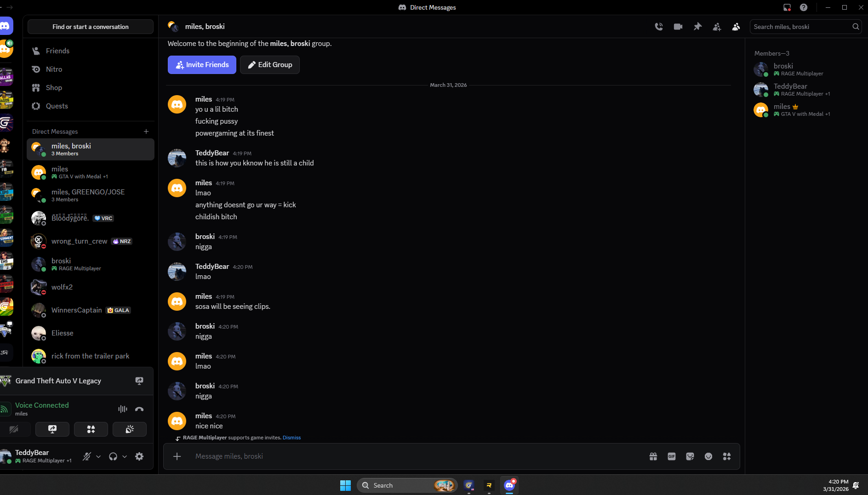Open the gift picker in message bar

coord(653,456)
